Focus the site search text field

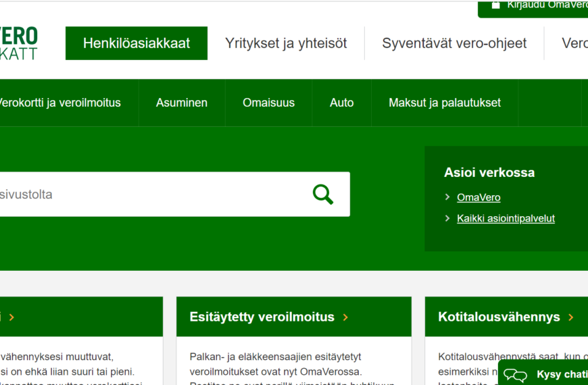(149, 195)
